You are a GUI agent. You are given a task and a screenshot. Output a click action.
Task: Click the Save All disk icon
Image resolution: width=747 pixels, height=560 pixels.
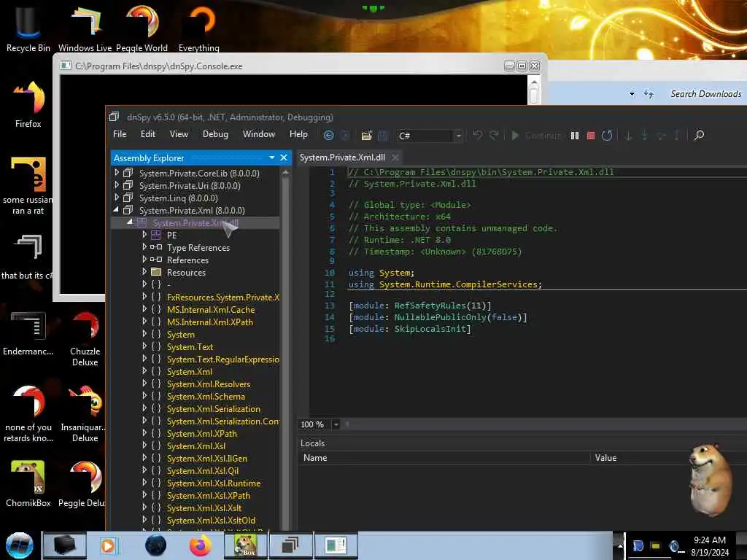click(x=382, y=136)
